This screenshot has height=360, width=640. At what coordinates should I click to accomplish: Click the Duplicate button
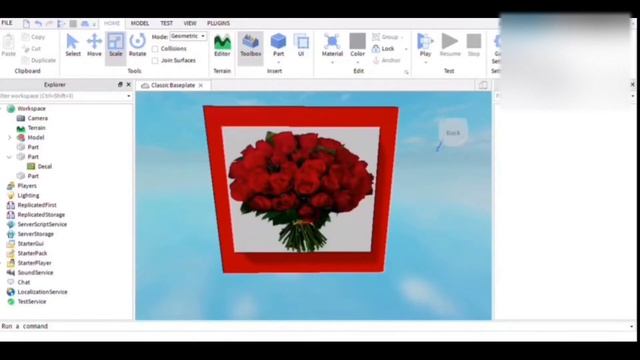coord(39,60)
